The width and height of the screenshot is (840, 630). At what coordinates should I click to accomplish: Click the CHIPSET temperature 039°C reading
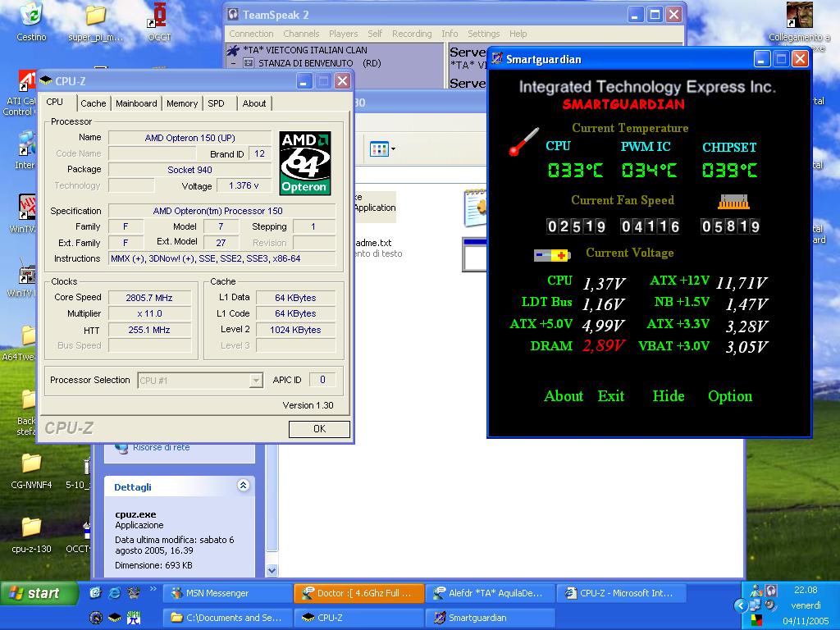[x=729, y=171]
